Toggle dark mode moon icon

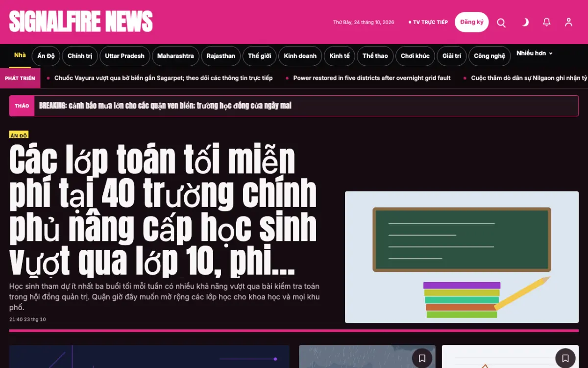[525, 23]
